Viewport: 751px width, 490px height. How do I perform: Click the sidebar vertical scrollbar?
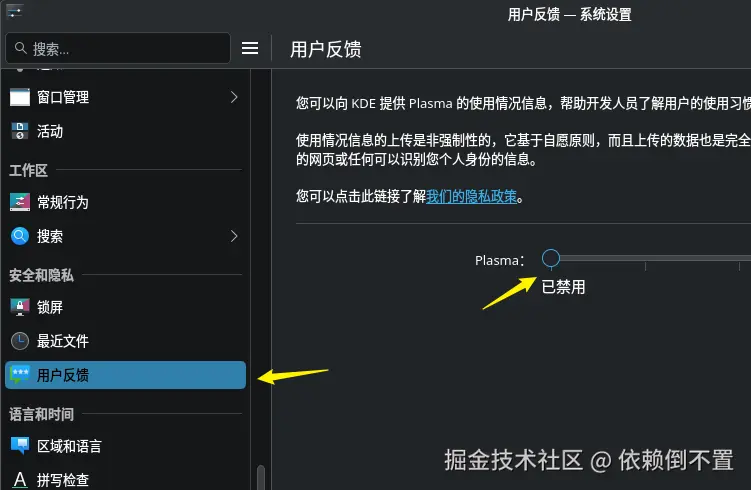click(261, 477)
